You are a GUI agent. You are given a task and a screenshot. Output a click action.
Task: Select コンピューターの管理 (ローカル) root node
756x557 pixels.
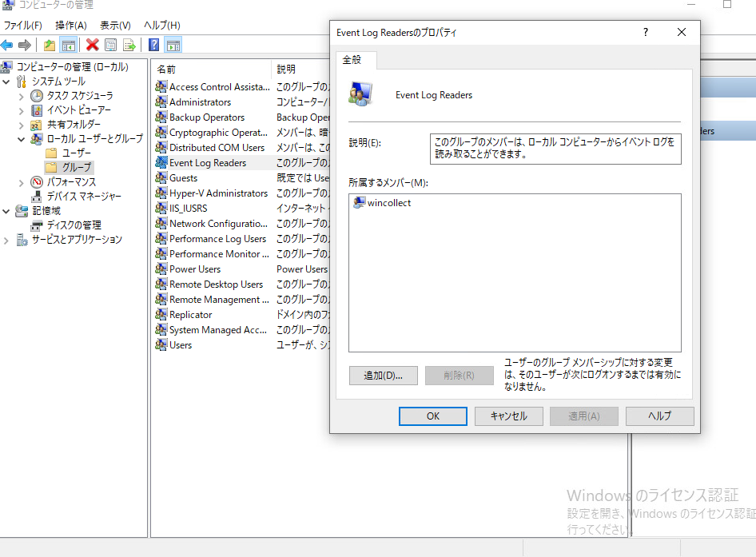click(x=65, y=66)
